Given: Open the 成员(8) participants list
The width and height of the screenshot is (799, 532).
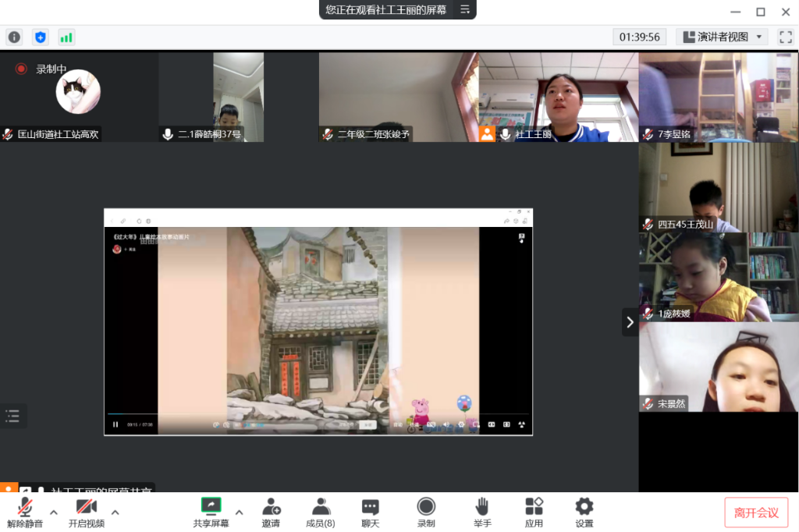Looking at the screenshot, I should (320, 512).
